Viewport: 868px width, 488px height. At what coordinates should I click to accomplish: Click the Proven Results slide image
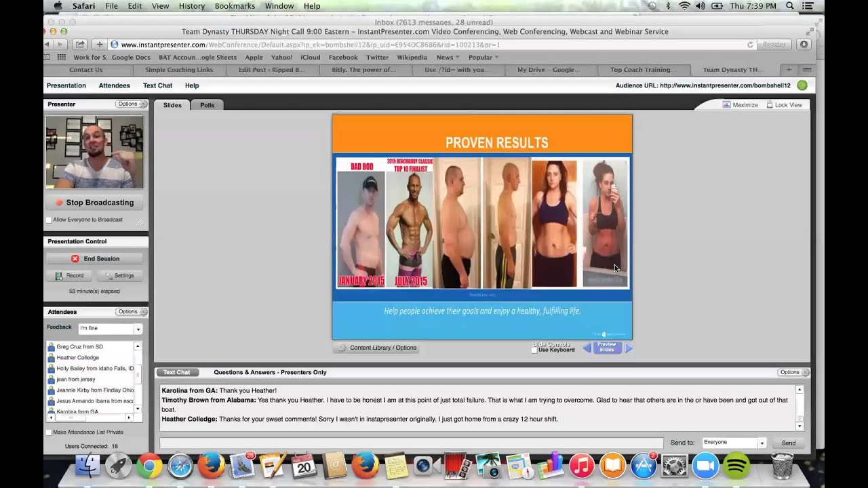pos(482,227)
